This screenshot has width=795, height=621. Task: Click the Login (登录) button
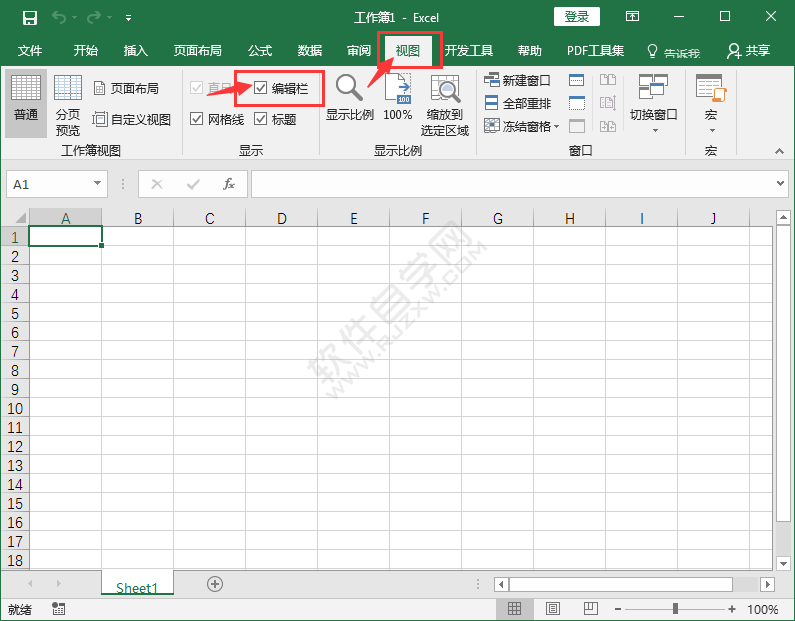pyautogui.click(x=576, y=17)
